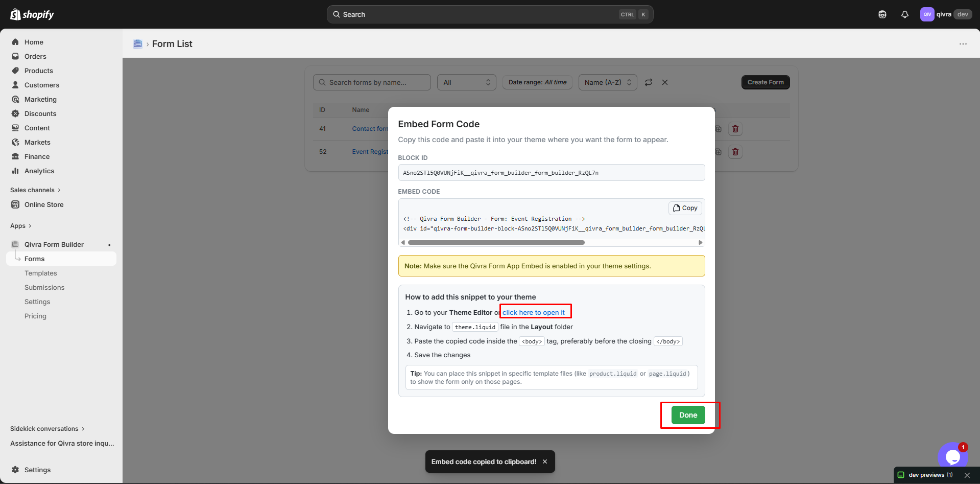Screen dimensions: 980x484
Task: Click the Name column header
Action: click(361, 110)
